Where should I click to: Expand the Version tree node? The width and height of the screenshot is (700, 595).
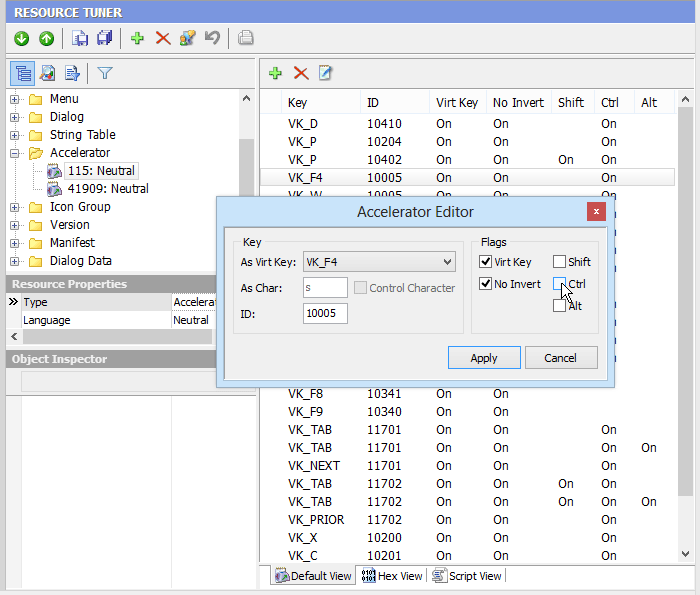pos(15,225)
